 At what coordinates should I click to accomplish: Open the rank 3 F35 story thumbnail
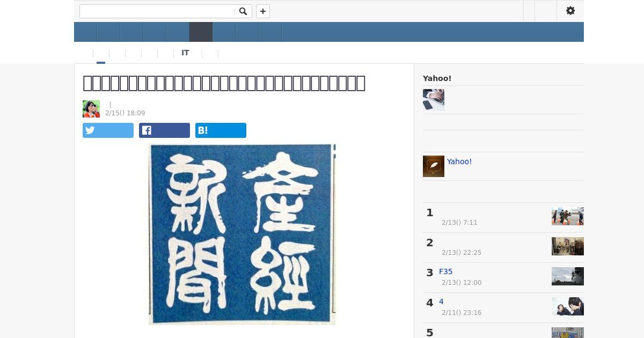(568, 276)
